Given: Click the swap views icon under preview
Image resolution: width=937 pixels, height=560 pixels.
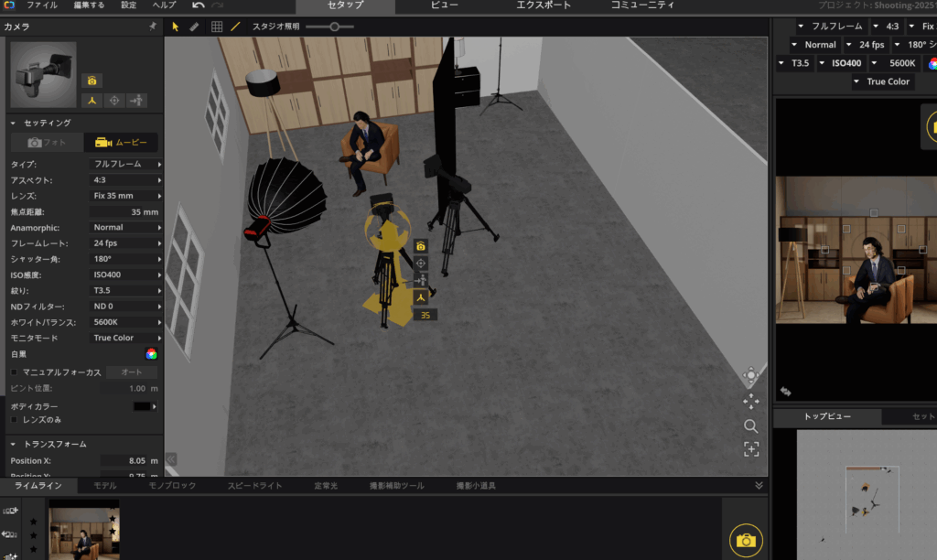Looking at the screenshot, I should click(785, 391).
